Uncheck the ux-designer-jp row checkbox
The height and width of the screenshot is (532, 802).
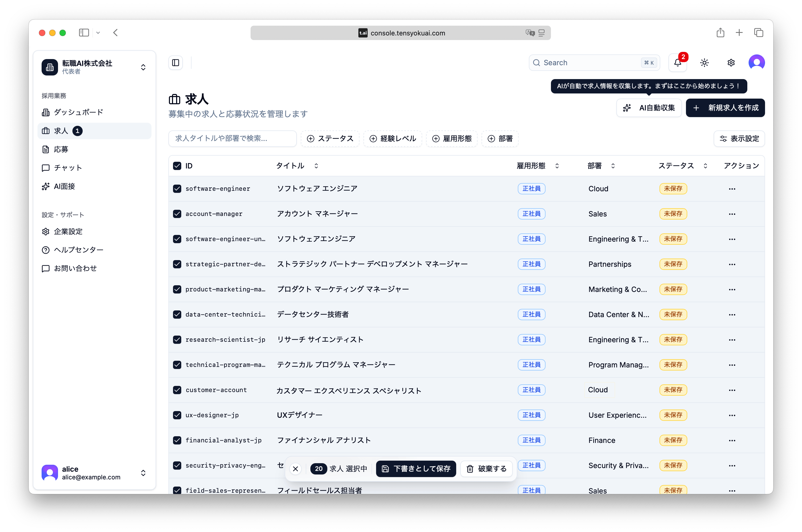(x=177, y=415)
